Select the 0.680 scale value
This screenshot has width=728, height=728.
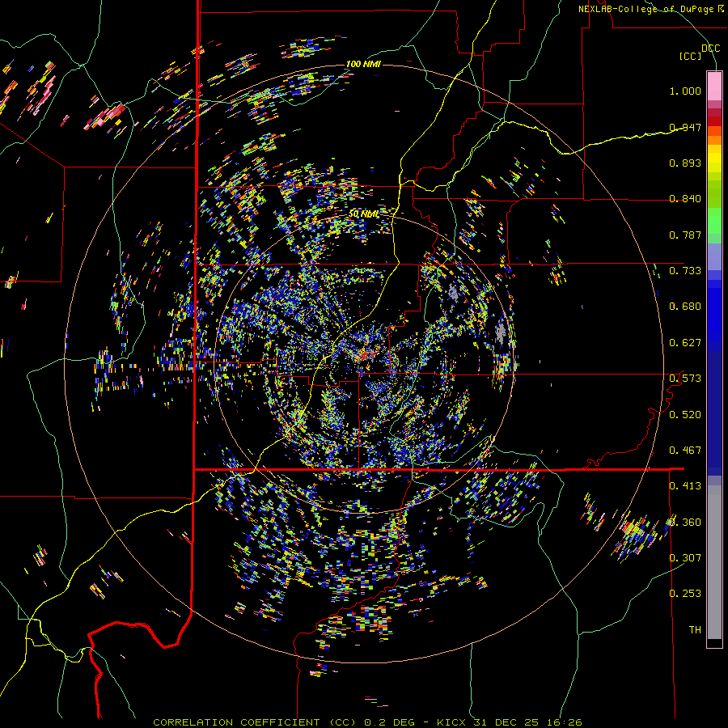pos(685,307)
